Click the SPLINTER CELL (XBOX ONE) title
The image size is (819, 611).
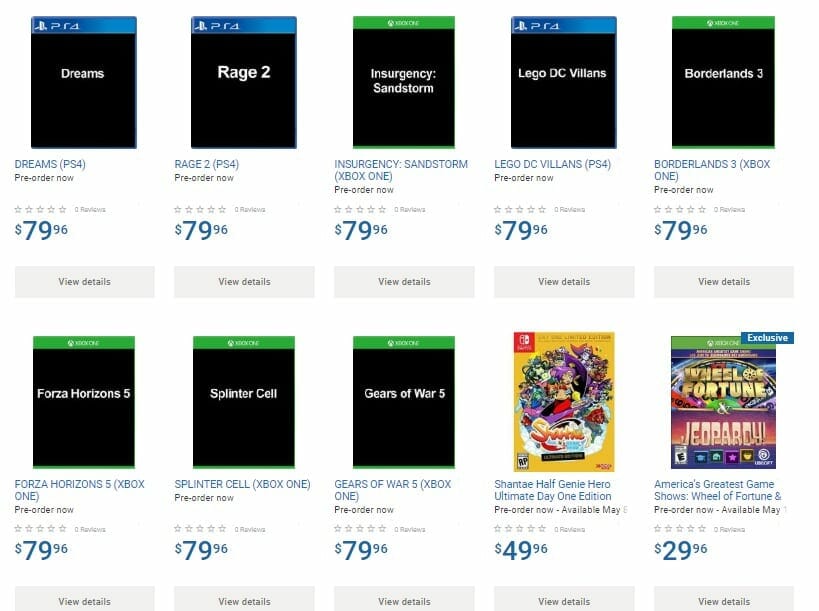[x=242, y=484]
